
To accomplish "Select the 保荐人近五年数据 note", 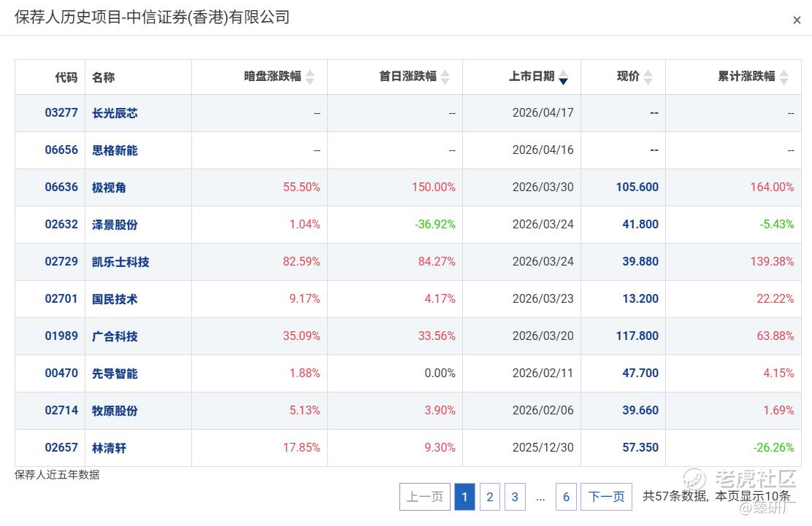I will [57, 475].
